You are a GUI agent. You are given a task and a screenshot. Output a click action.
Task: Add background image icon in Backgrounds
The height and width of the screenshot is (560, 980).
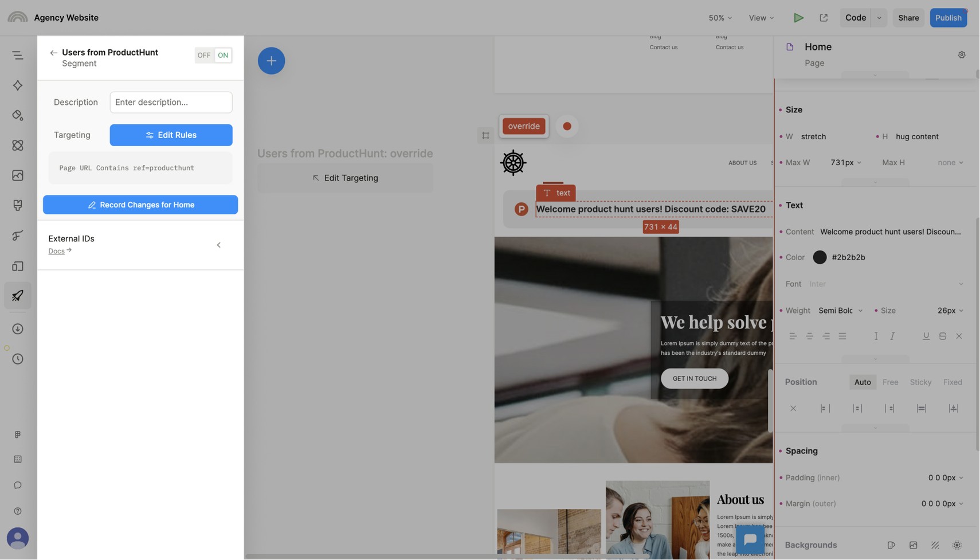click(913, 546)
